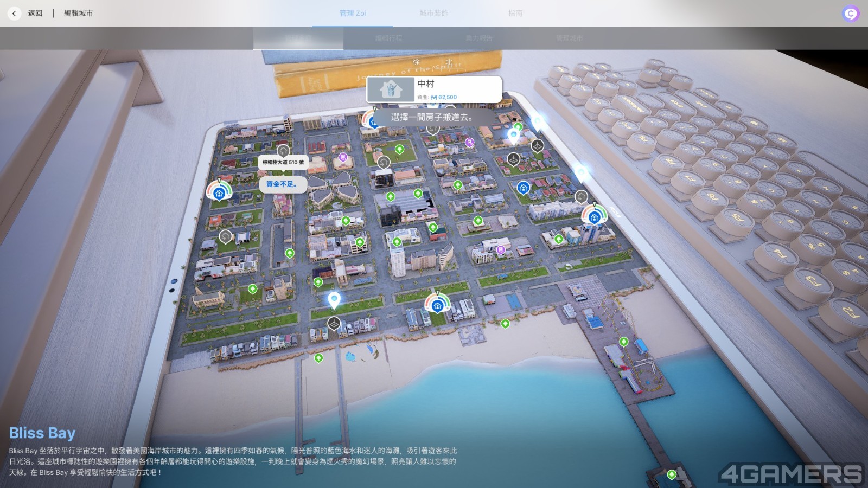The height and width of the screenshot is (488, 868).
Task: Select the highlighted first sub-tab
Action: [x=298, y=38]
